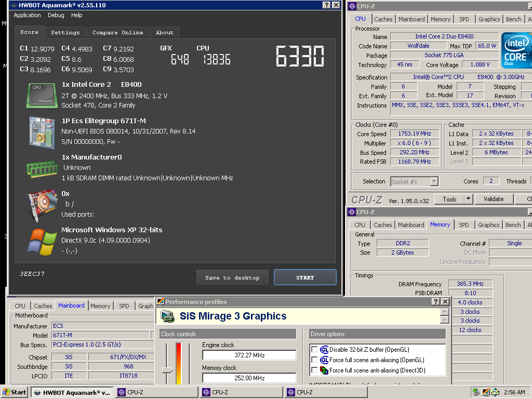Open Mainboard tab in top CPU-Z window

tap(411, 19)
